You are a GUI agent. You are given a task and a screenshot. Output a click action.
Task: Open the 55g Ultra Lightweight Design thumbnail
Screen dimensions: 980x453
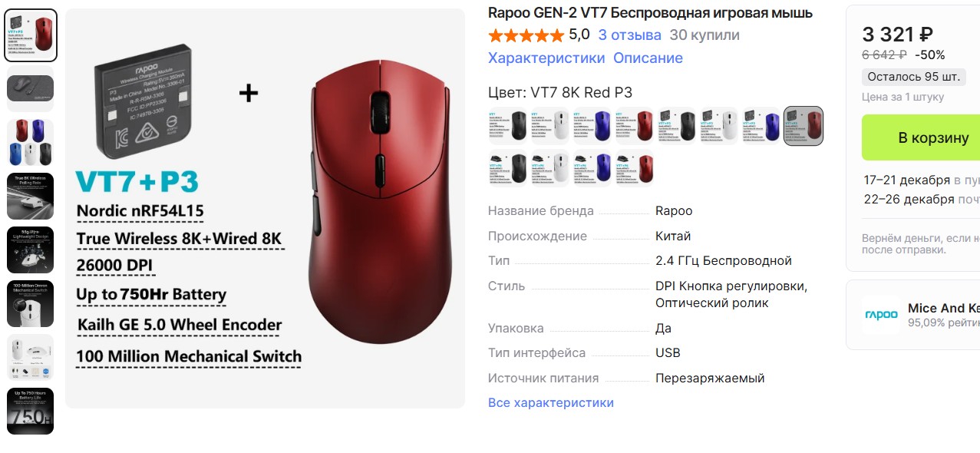(31, 250)
